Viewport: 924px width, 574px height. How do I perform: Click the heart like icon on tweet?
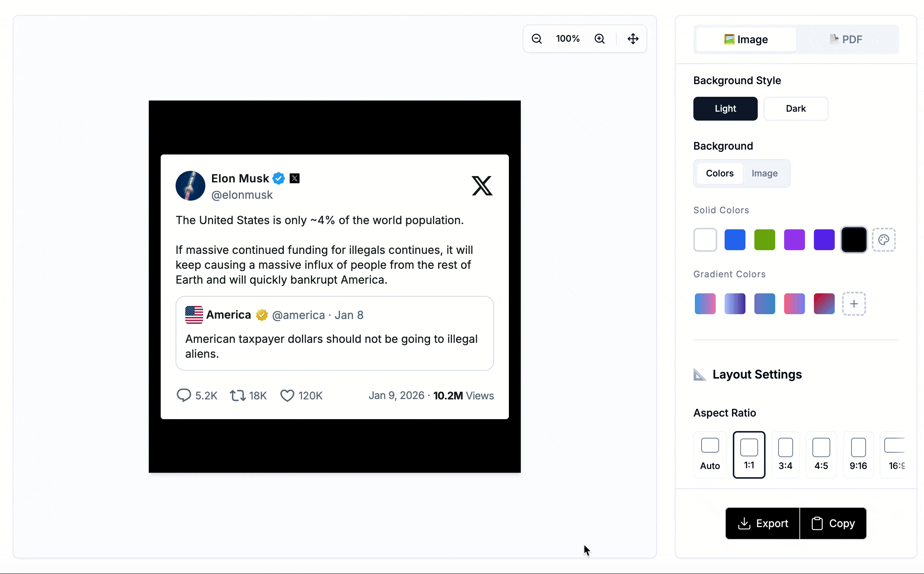coord(287,396)
